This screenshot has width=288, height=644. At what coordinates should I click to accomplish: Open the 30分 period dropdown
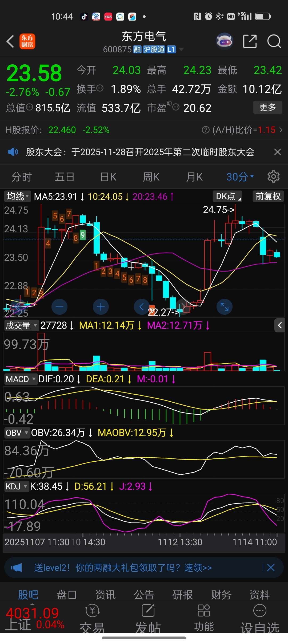coord(240,177)
